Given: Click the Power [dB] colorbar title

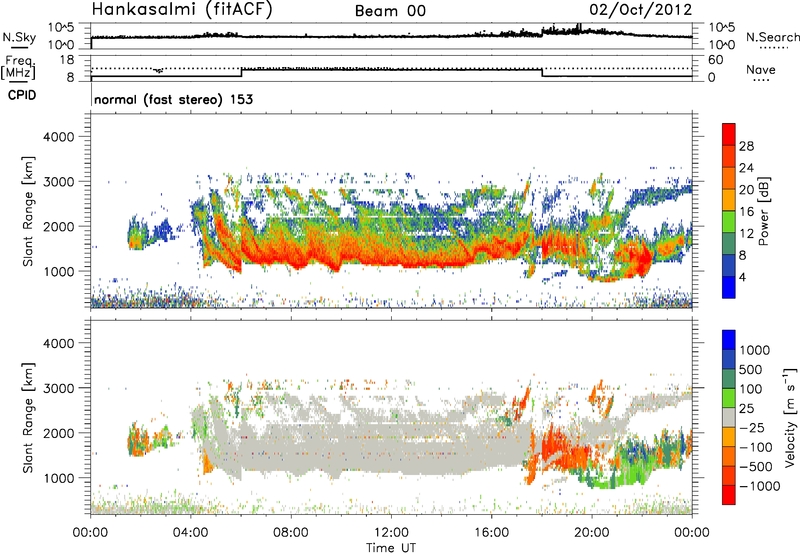Looking at the screenshot, I should pyautogui.click(x=763, y=211).
